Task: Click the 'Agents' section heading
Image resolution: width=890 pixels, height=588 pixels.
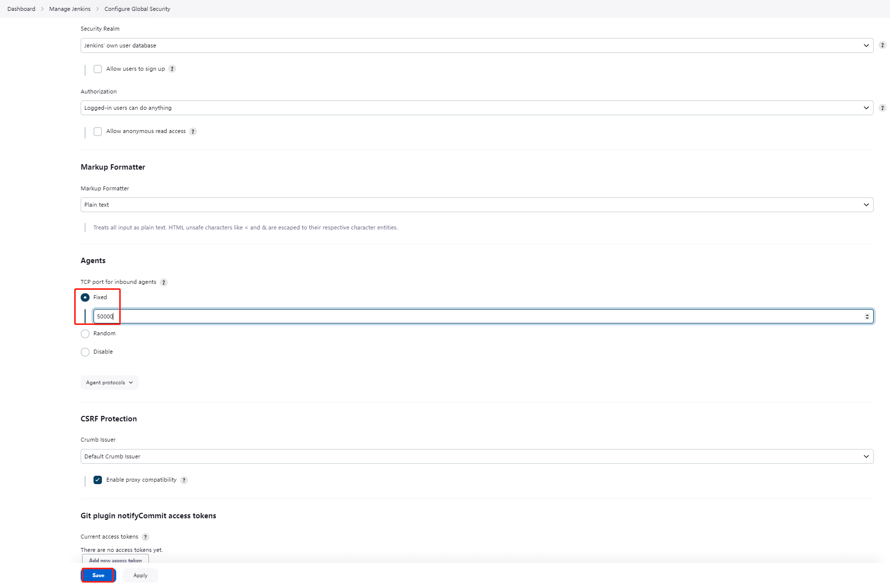Action: (93, 261)
